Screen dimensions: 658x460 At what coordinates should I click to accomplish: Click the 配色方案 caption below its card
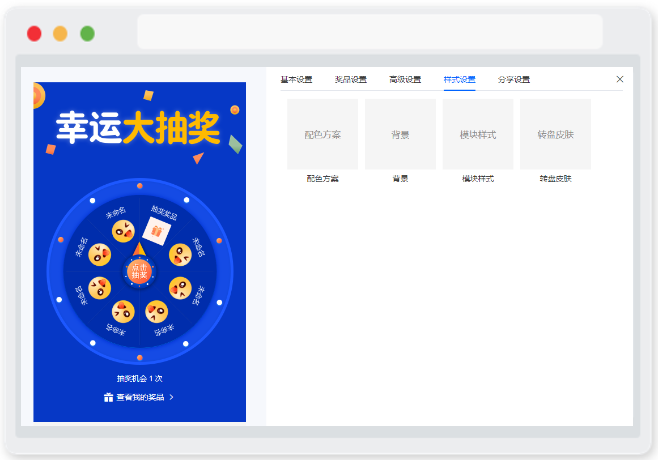[x=322, y=179]
